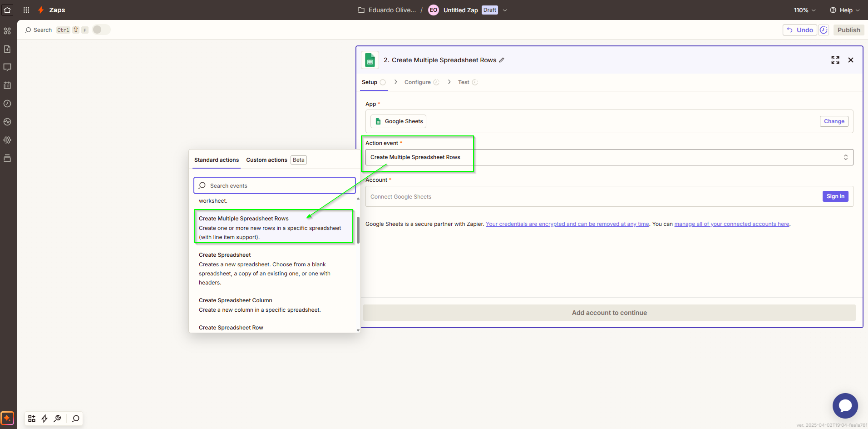The image size is (868, 429).
Task: Open the components sidebar icon under home
Action: coord(7,31)
